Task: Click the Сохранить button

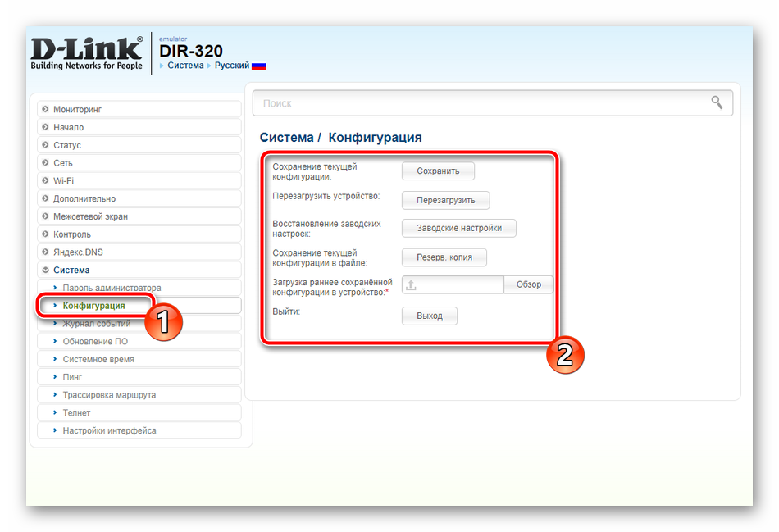Action: [438, 171]
